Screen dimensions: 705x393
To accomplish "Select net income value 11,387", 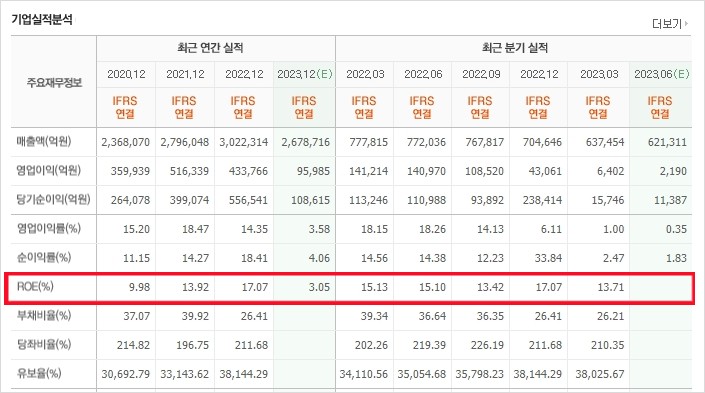I will point(670,200).
